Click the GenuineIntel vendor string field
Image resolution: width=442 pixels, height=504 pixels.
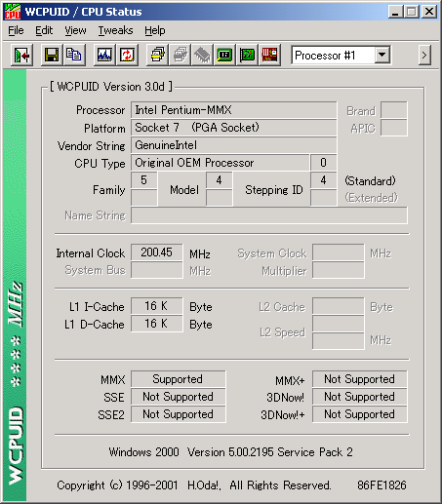click(x=233, y=145)
